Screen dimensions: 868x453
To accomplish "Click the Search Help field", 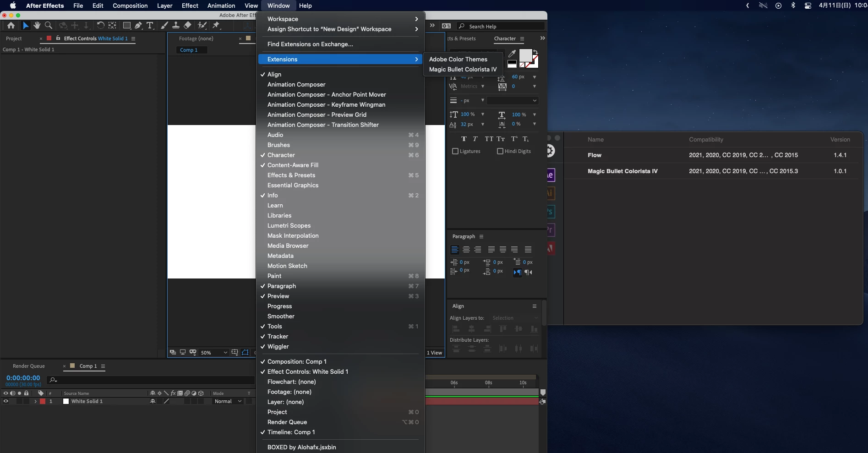I will point(501,26).
